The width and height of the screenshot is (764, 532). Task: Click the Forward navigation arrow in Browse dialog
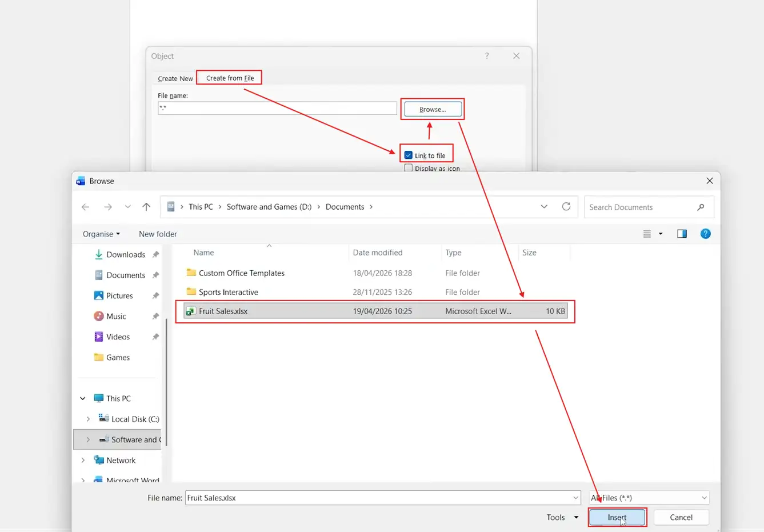(x=108, y=207)
